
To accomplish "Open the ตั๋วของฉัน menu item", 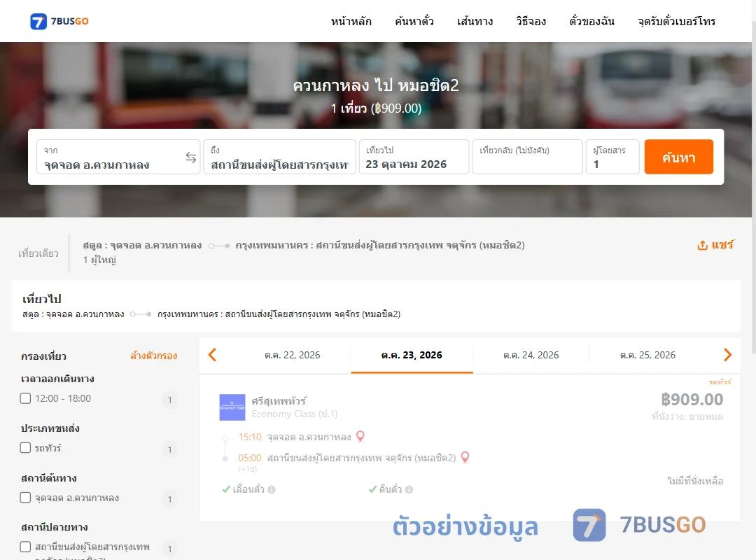I will pos(591,21).
